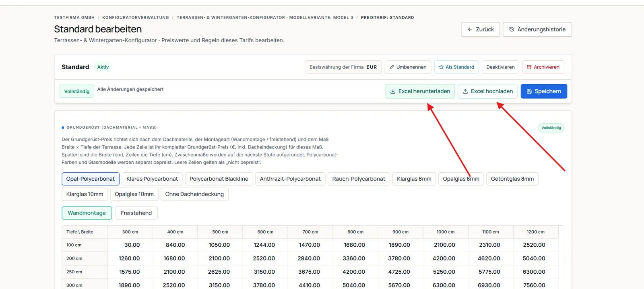The width and height of the screenshot is (644, 289).
Task: Open Änderungshistorie via the clock icon
Action: (x=512, y=29)
